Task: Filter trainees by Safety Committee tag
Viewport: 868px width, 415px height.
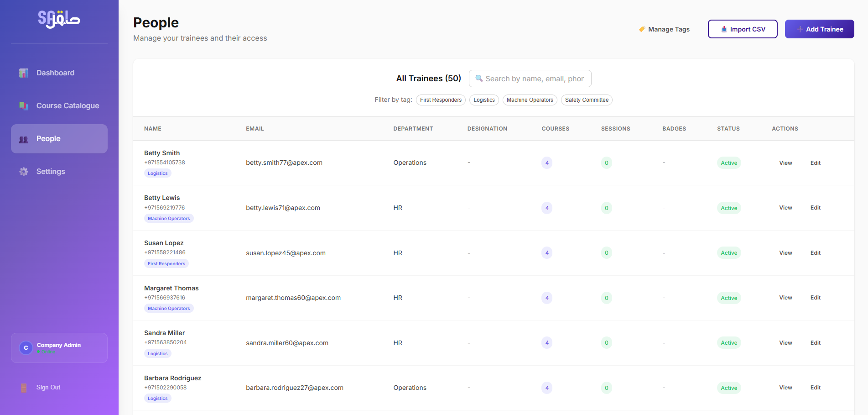Action: click(x=587, y=100)
